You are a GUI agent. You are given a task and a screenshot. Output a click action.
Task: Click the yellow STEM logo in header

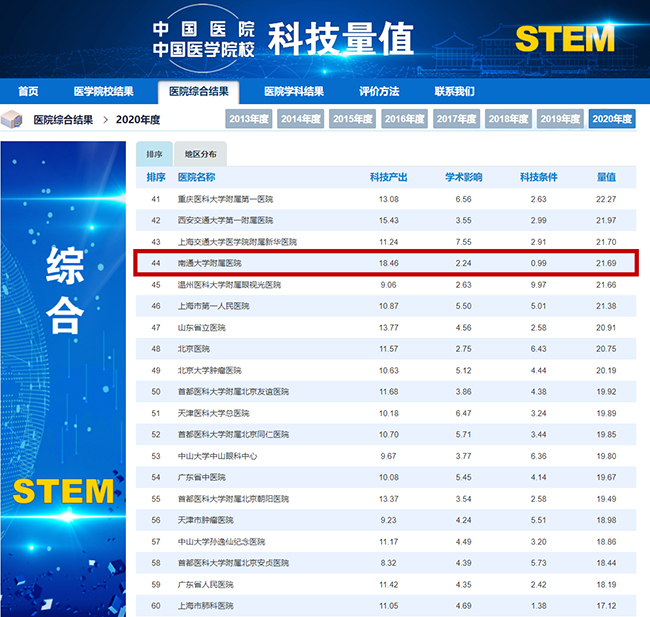pos(564,38)
